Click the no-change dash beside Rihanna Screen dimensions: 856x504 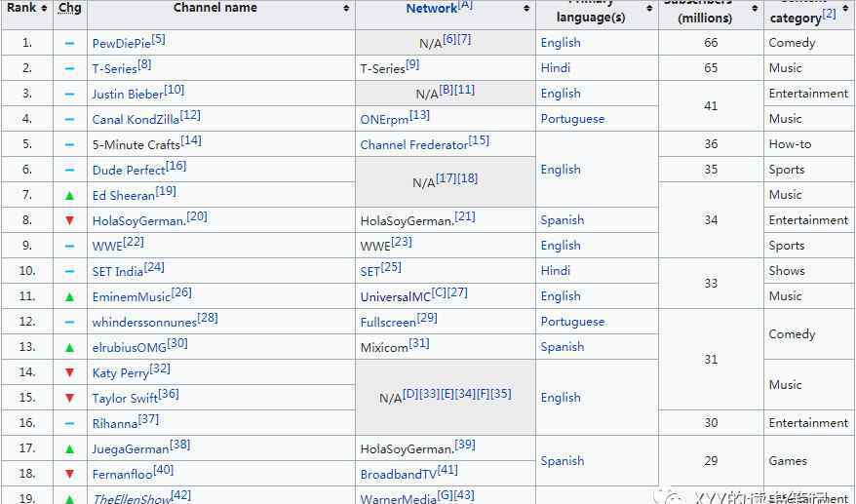[69, 424]
